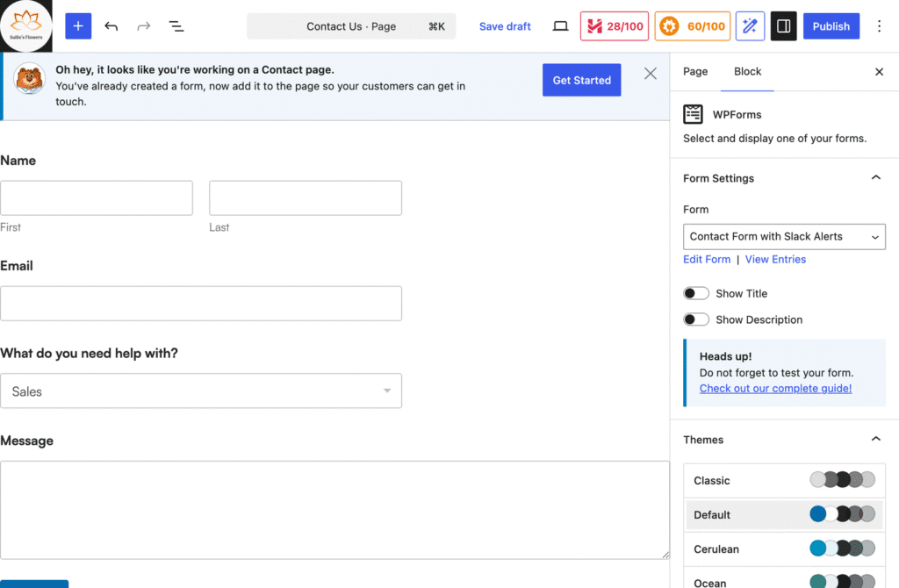Dismiss the Contact page notice
Viewport: 899px width, 588px height.
[x=651, y=74]
